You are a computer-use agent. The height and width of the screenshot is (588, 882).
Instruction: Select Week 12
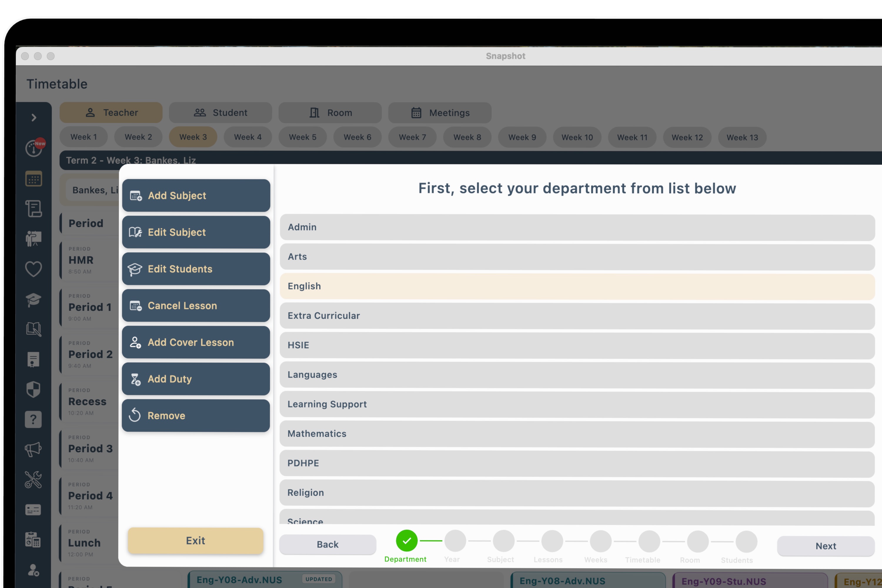click(687, 137)
